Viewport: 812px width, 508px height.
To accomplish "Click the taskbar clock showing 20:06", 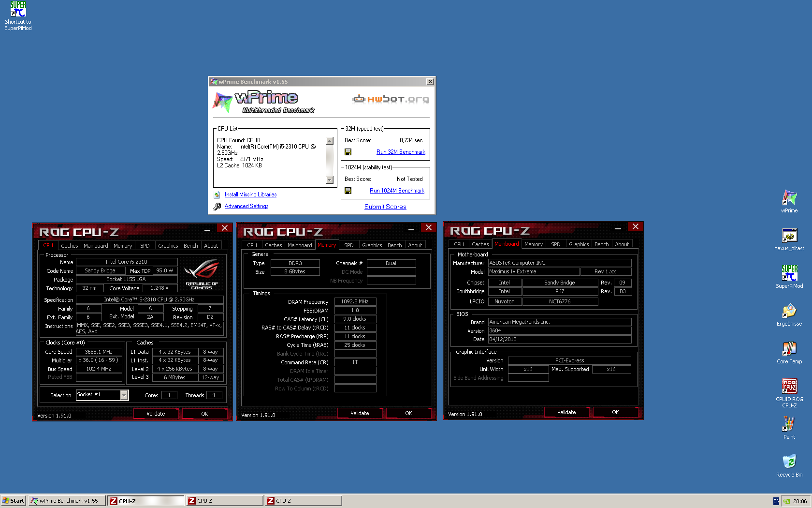I will point(799,501).
